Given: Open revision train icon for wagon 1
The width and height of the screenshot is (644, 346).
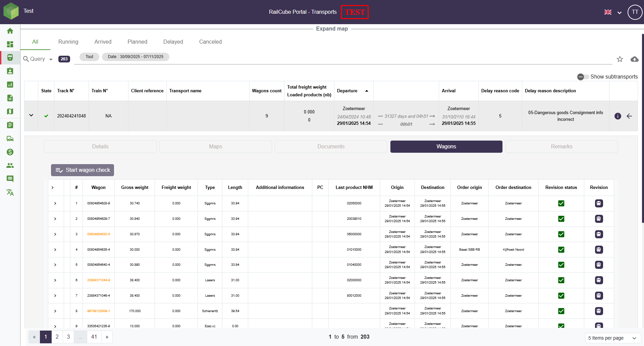Looking at the screenshot, I should (x=599, y=203).
